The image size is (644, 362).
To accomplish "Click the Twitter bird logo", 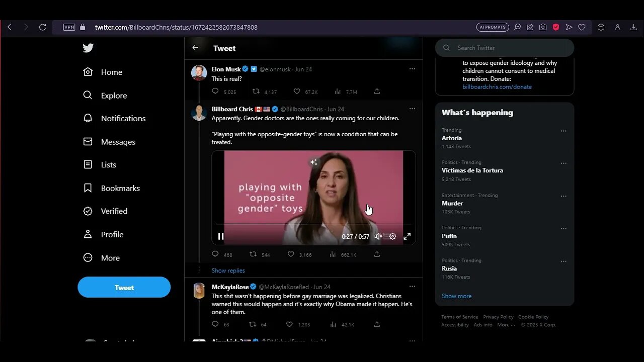I will coord(88,48).
